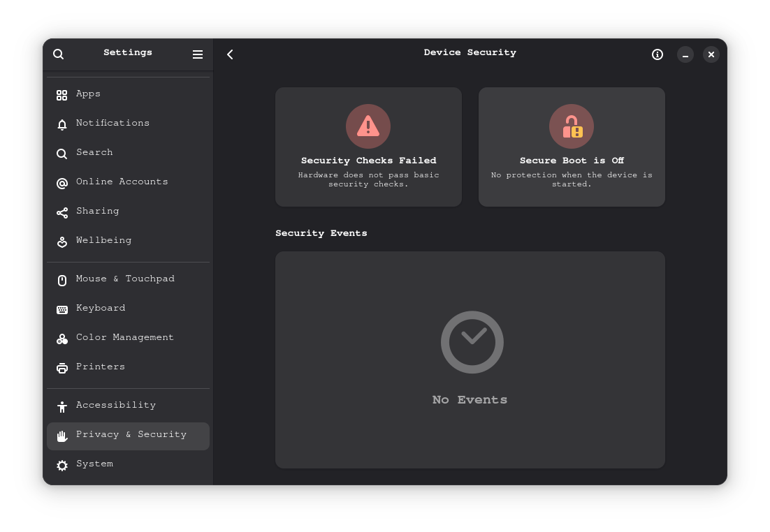Open the settings search magnifier icon

click(x=59, y=54)
